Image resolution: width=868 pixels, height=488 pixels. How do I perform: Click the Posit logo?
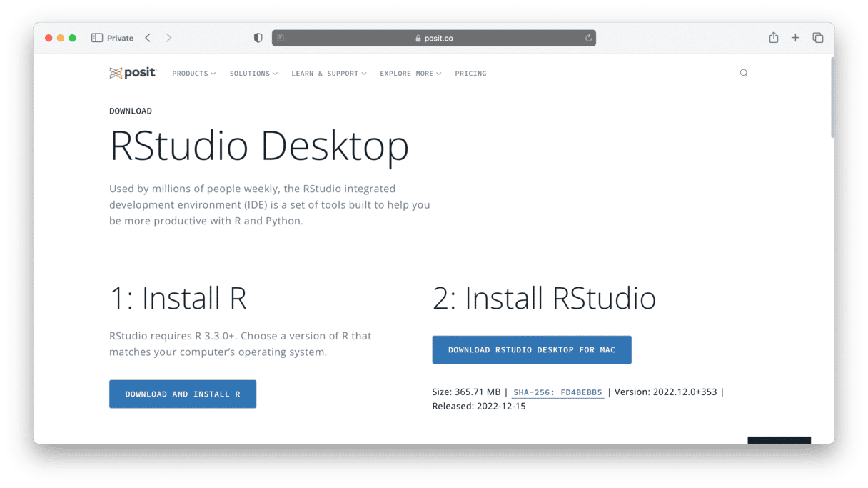click(132, 73)
